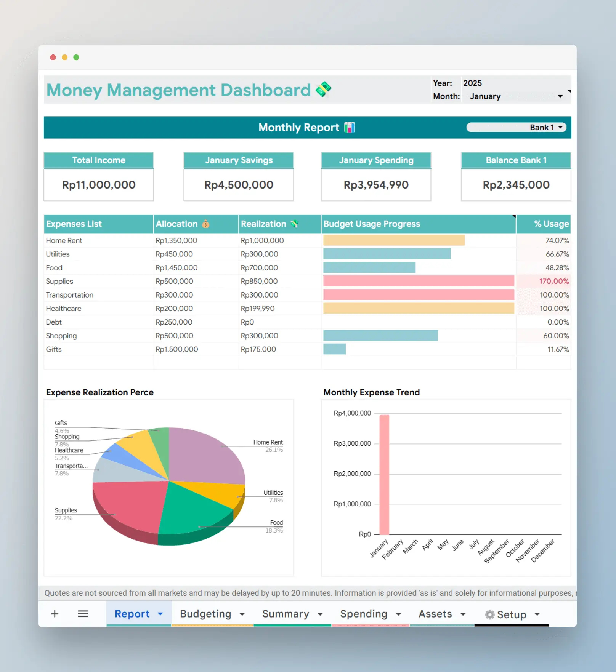Click the cell note marker on Budget Usage header

[514, 216]
